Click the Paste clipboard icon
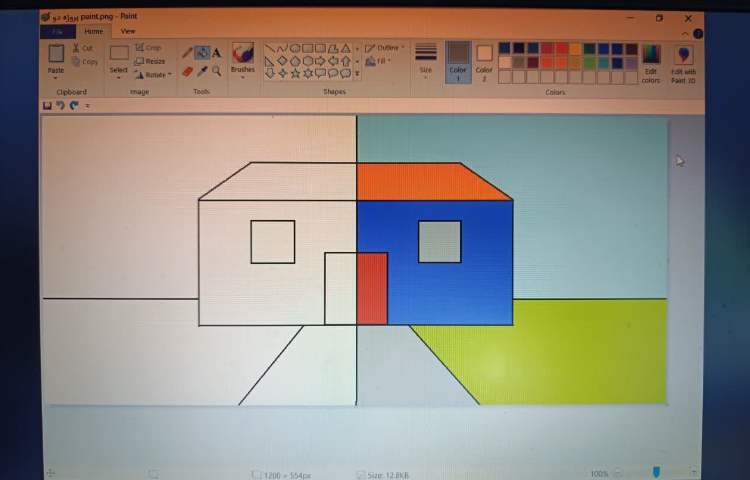The width and height of the screenshot is (750, 480). pos(56,54)
